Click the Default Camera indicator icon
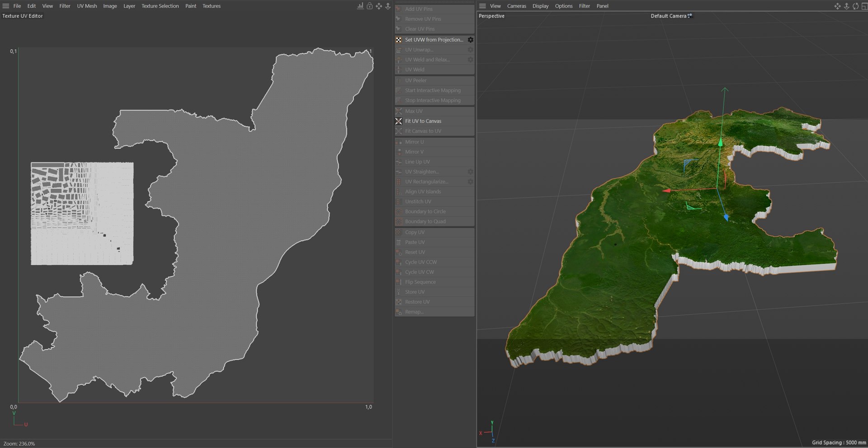The image size is (868, 448). coord(690,16)
